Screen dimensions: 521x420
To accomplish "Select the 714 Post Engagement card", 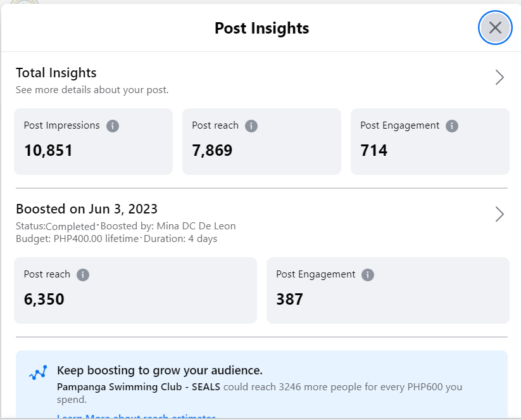I will tap(430, 141).
